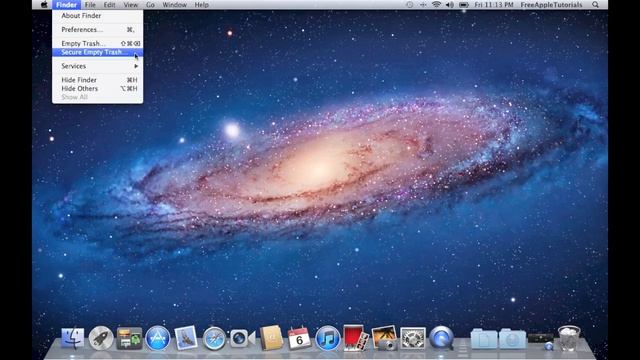Open iCal calendar icon showing 6
This screenshot has width=640, height=360.
point(299,338)
